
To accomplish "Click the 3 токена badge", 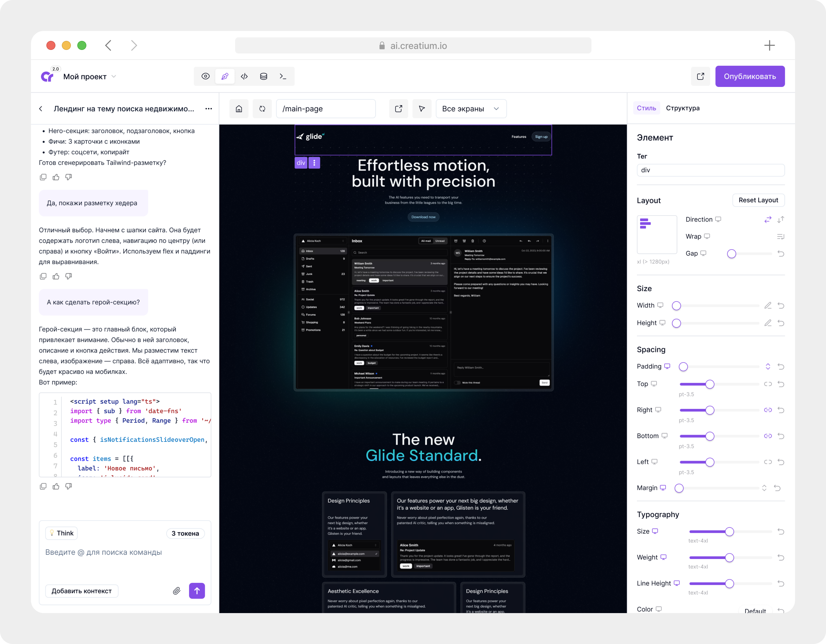I will coord(185,533).
